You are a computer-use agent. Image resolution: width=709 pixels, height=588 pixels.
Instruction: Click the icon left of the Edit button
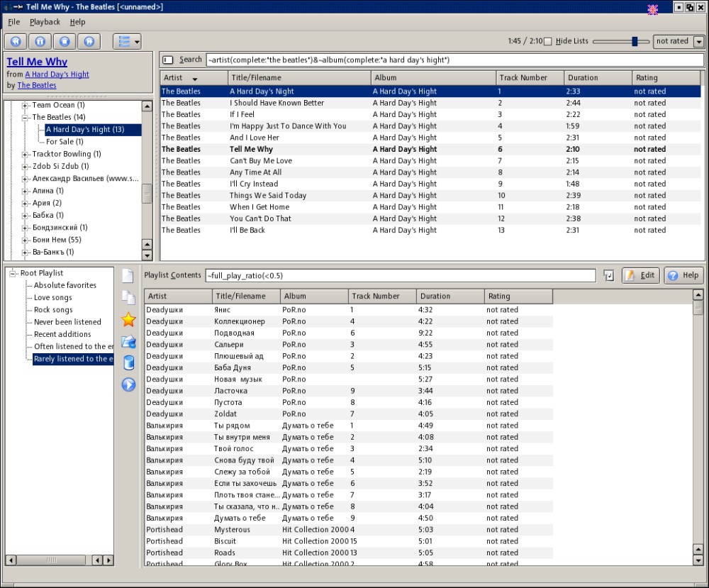point(608,275)
